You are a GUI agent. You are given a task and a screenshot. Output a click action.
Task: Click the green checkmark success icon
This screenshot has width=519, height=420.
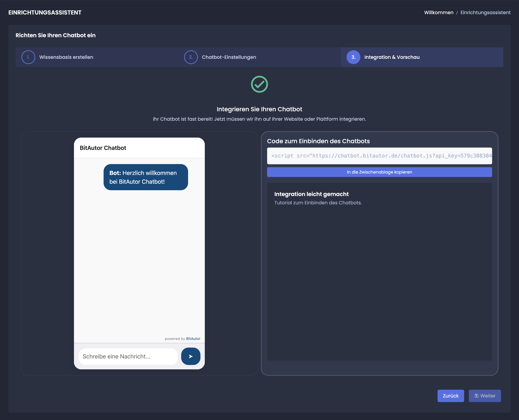pos(259,84)
